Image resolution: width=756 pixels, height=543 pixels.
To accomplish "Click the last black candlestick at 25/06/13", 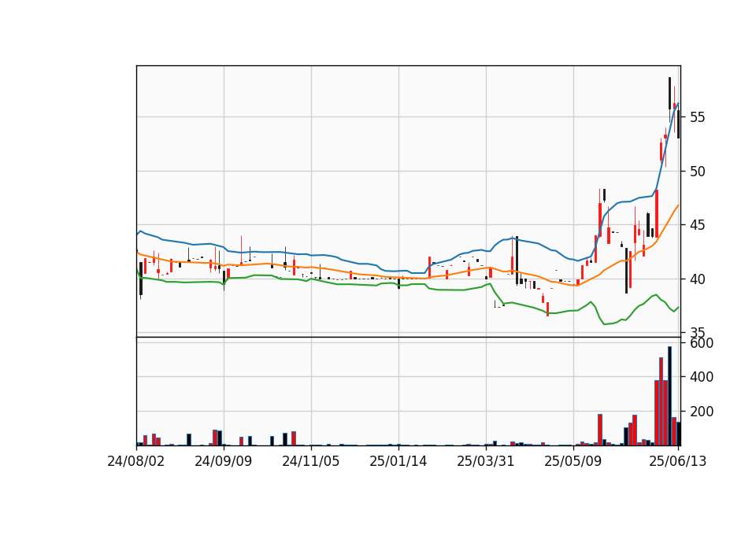I will pos(678,124).
